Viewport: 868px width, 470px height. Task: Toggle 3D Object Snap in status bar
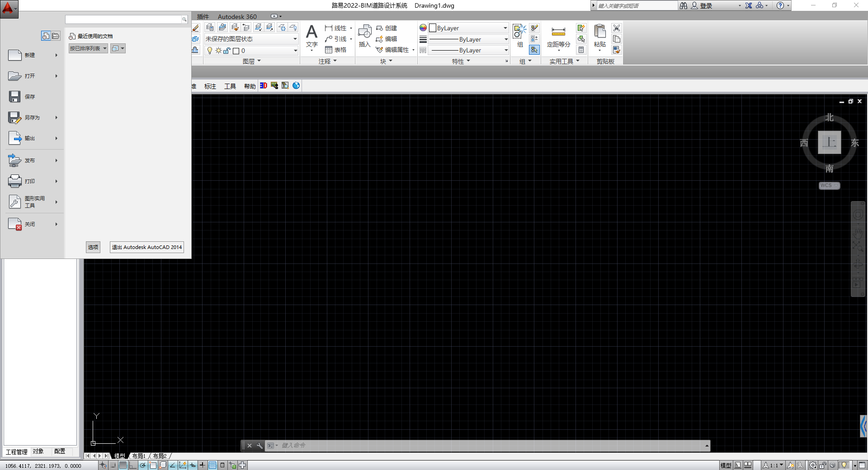163,465
